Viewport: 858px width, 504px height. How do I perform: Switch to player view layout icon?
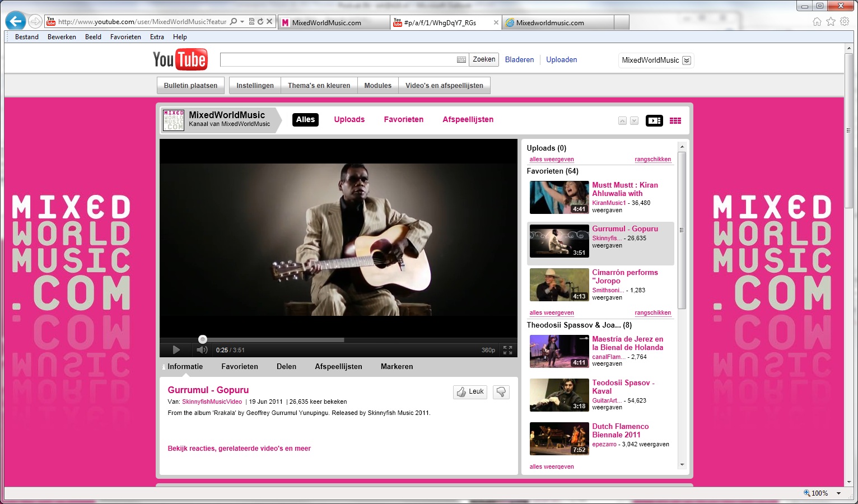click(x=654, y=120)
